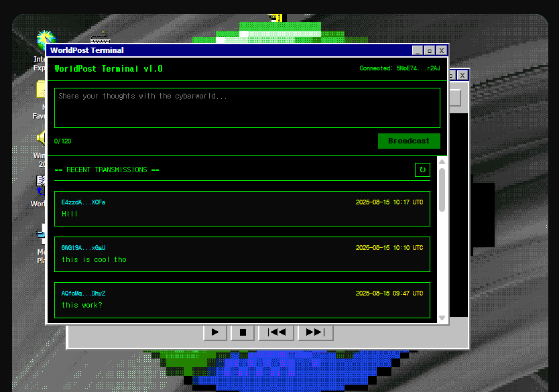Viewport: 559px width, 392px height.
Task: Focus the 'Share your thoughts' message box
Action: [x=247, y=108]
